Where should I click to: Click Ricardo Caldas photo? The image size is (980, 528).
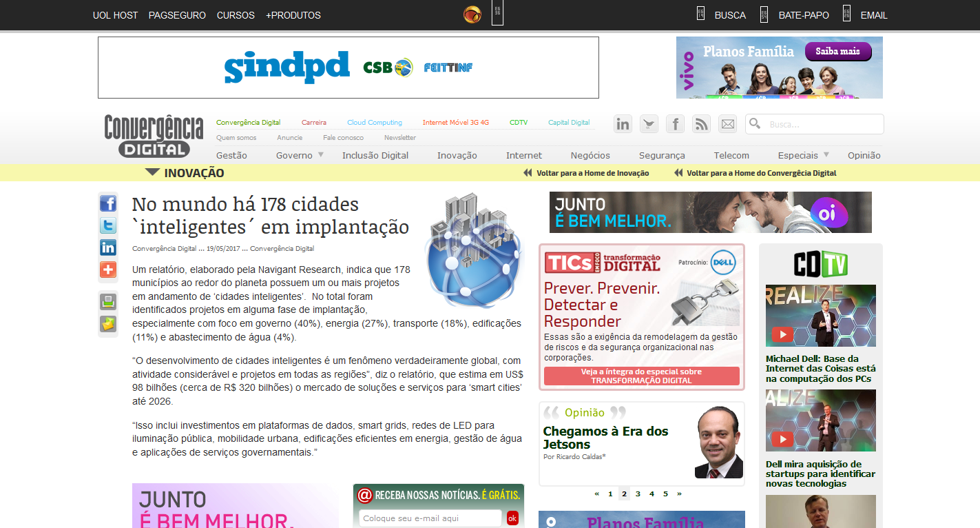(x=719, y=443)
